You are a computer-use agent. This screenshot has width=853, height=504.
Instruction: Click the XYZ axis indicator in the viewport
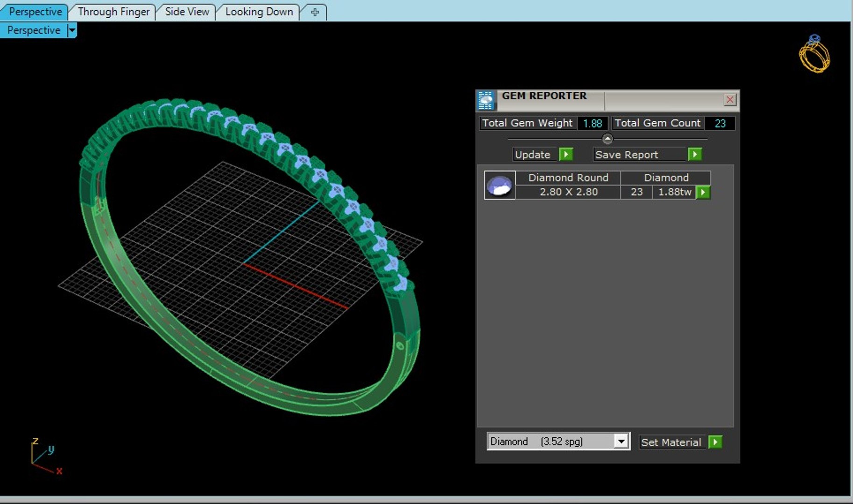point(46,456)
